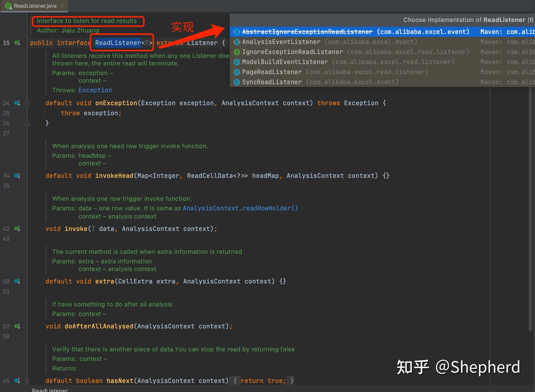Pick PageReadListener from the implementation list
Image resolution: width=535 pixels, height=392 pixels.
[272, 72]
